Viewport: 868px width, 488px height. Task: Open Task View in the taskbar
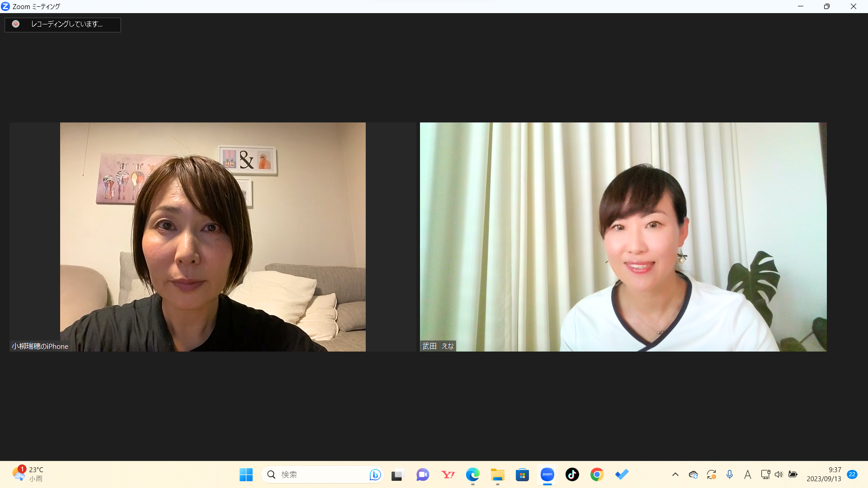(397, 474)
